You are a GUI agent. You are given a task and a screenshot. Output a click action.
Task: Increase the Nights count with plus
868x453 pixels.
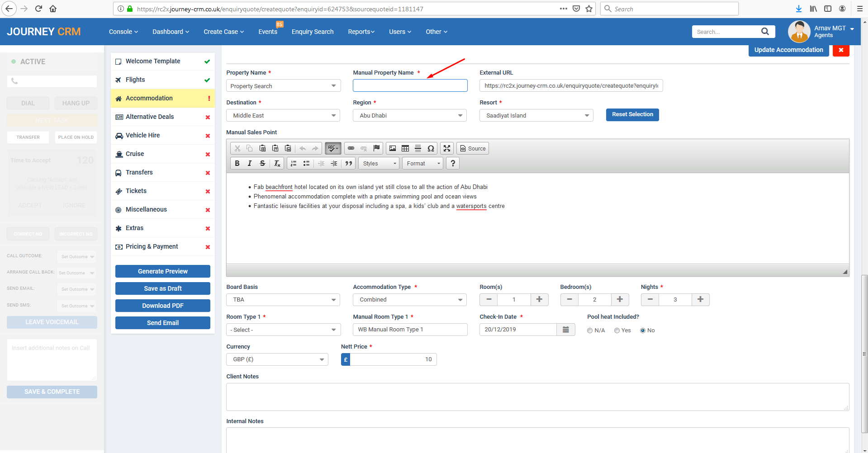pos(700,299)
